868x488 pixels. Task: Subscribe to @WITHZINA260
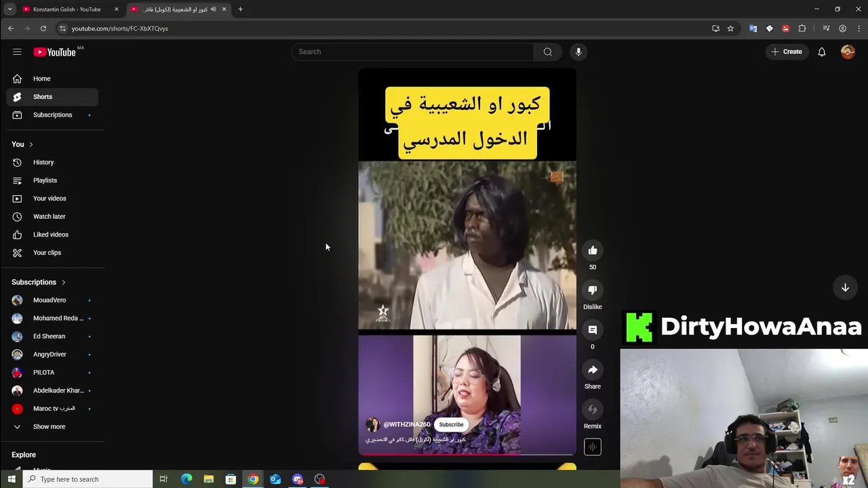[x=451, y=424]
